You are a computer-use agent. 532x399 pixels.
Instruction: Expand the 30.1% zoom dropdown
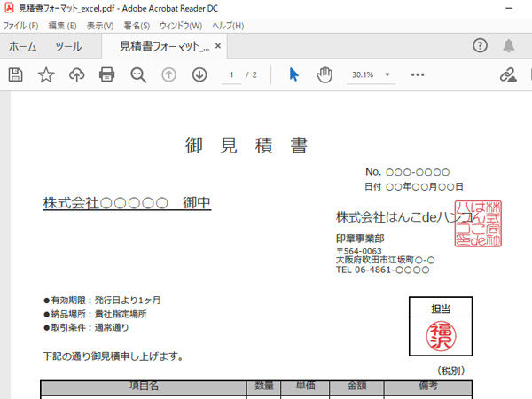[371, 75]
